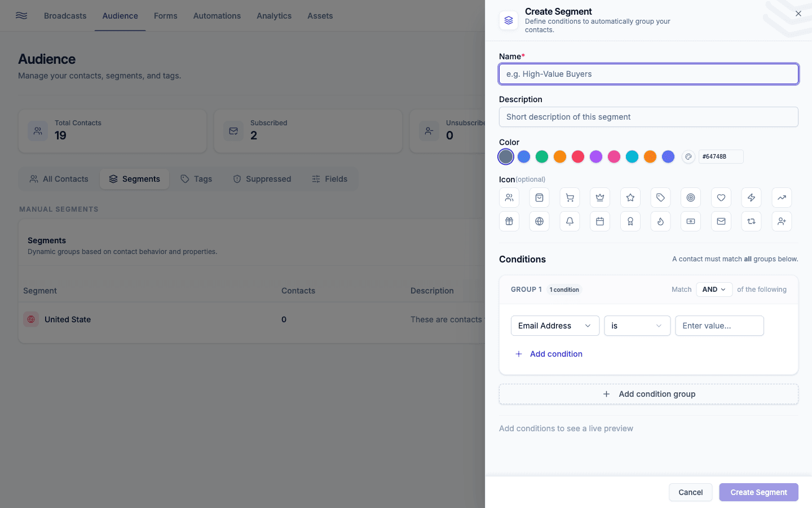This screenshot has height=508, width=812.
Task: Pick the price tag segment icon
Action: 660,198
